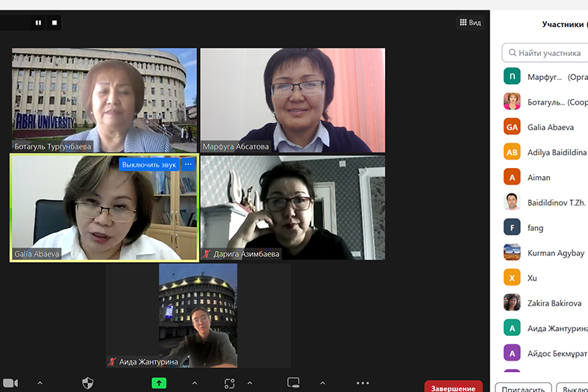This screenshot has width=588, height=392.
Task: Stop the recording
Action: tap(54, 23)
